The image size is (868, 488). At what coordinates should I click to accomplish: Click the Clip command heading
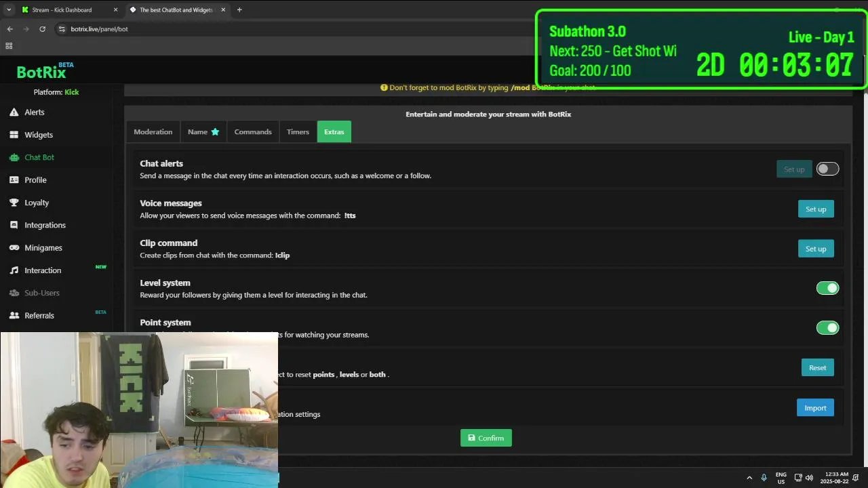pos(169,243)
